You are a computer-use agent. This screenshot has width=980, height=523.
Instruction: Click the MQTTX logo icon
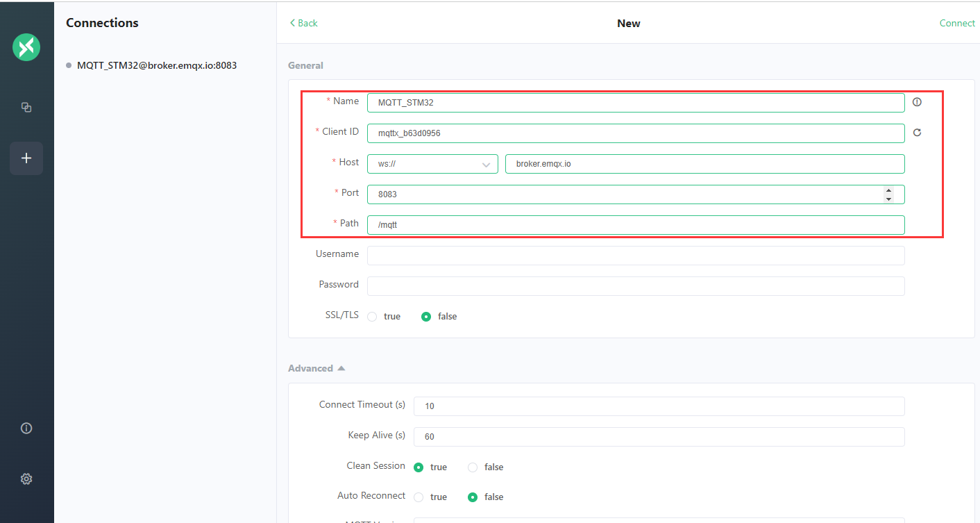click(x=26, y=47)
